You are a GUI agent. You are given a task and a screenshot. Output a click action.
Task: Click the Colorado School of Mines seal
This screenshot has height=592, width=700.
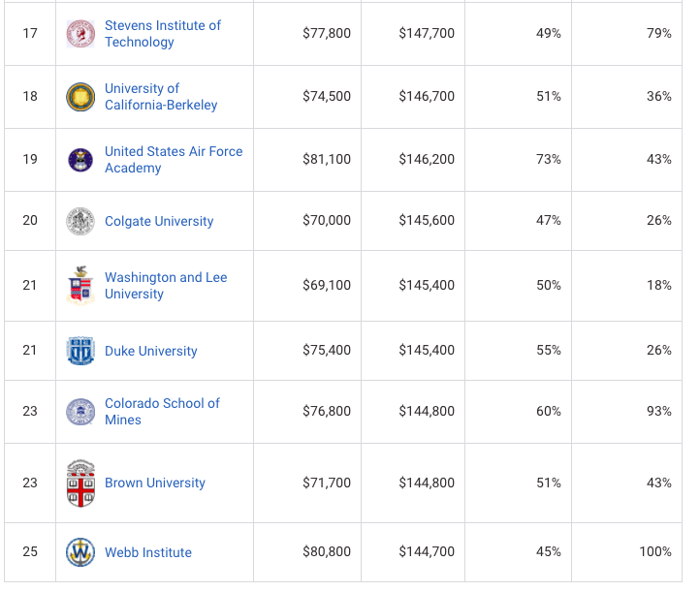[80, 412]
